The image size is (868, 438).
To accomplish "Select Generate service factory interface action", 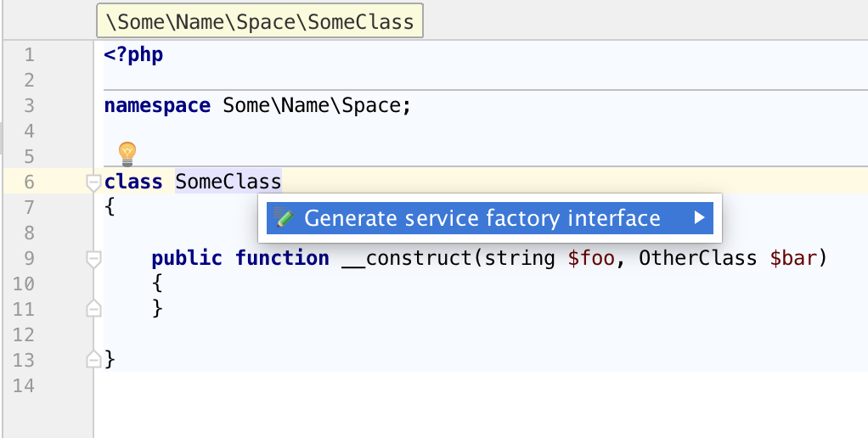I will pyautogui.click(x=489, y=218).
